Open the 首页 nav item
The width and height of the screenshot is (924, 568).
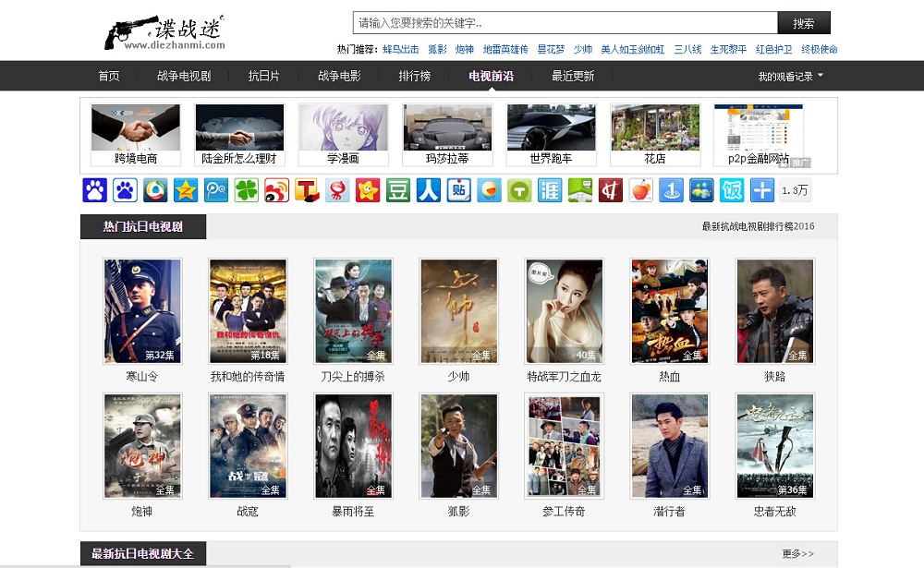109,76
